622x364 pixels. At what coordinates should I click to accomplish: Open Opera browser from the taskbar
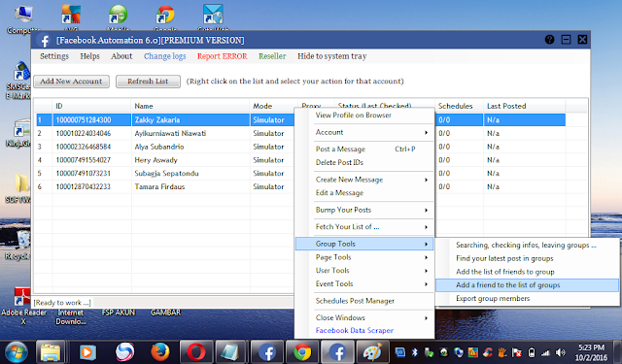point(196,352)
